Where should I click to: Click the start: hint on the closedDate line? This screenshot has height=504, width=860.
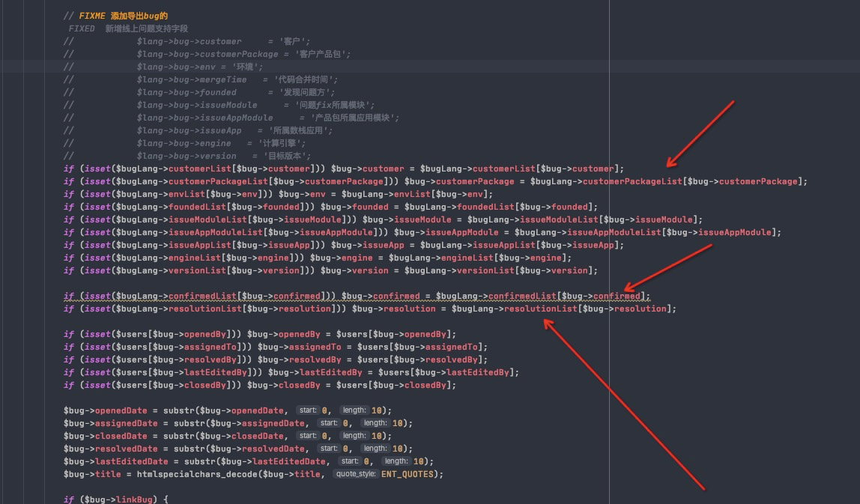point(308,436)
